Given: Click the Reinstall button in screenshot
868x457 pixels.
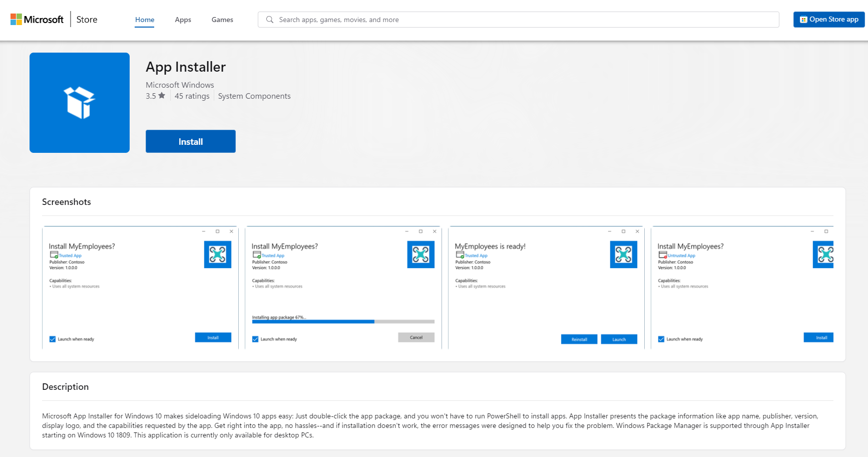Looking at the screenshot, I should point(579,339).
